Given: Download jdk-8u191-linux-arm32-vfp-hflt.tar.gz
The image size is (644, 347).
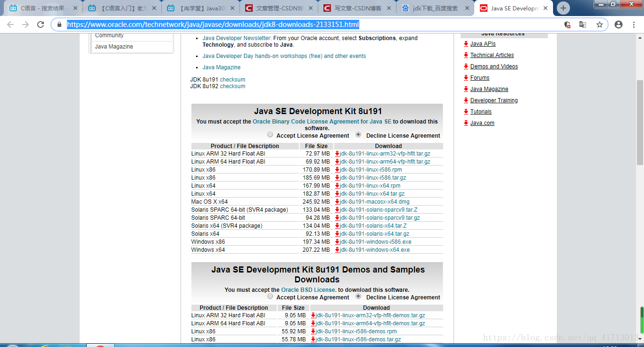Looking at the screenshot, I should [x=385, y=154].
